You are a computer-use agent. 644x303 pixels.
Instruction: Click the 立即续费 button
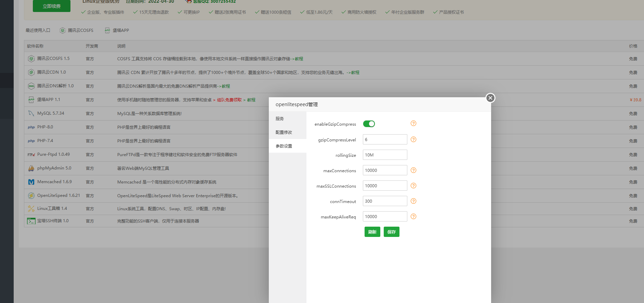pyautogui.click(x=52, y=6)
